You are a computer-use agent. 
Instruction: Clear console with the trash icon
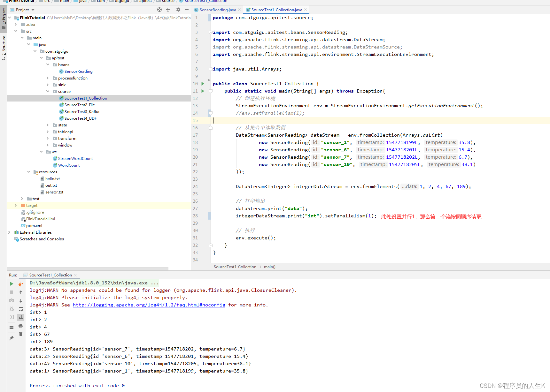[21, 334]
